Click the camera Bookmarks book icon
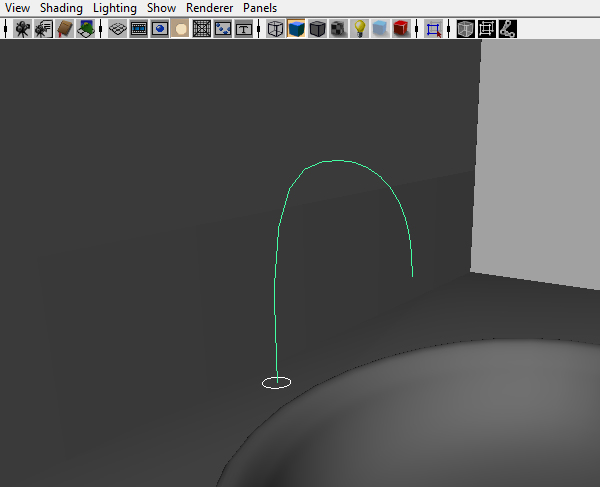Image resolution: width=600 pixels, height=487 pixels. pos(64,29)
